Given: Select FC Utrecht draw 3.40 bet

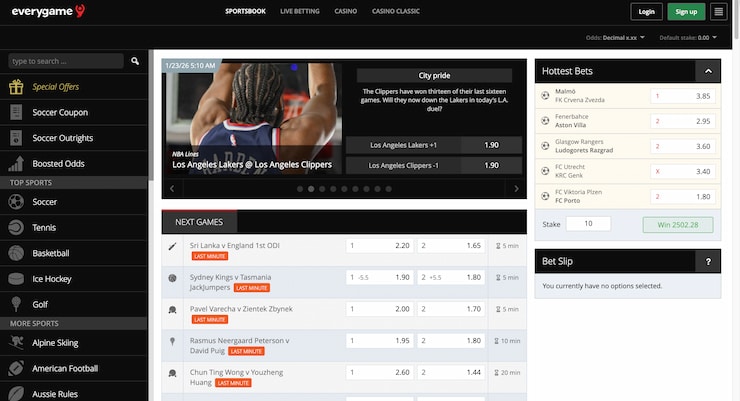Looking at the screenshot, I should (683, 171).
